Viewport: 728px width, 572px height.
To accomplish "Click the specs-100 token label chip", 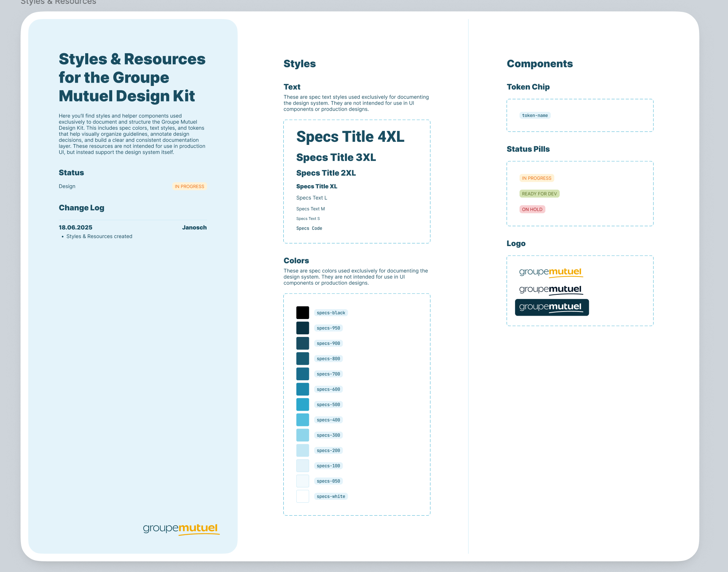I will [x=328, y=466].
